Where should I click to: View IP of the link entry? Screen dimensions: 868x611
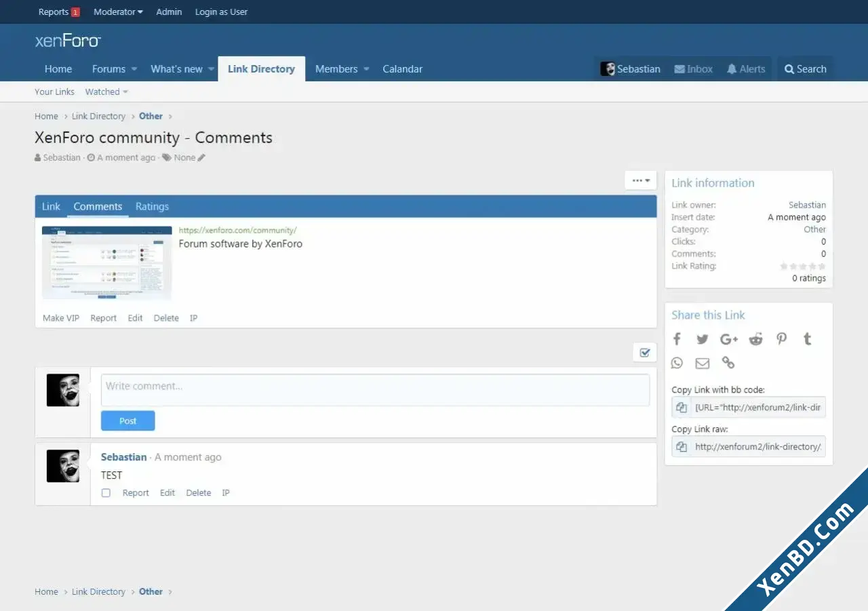[x=193, y=318]
